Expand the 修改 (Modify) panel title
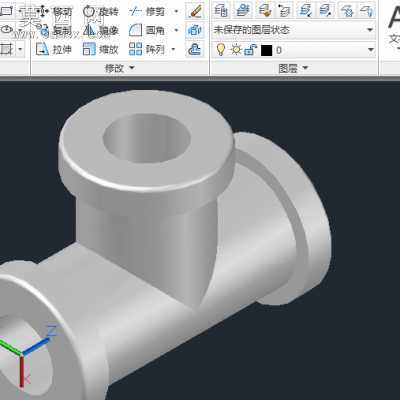 coord(119,68)
